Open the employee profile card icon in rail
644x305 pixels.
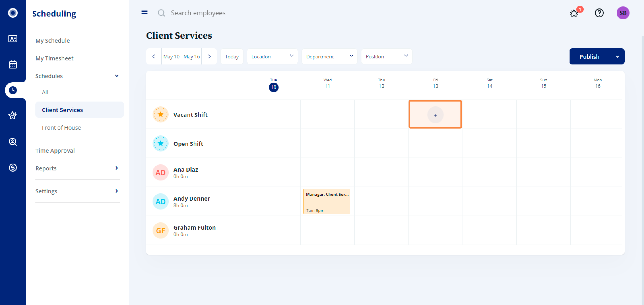pyautogui.click(x=13, y=38)
